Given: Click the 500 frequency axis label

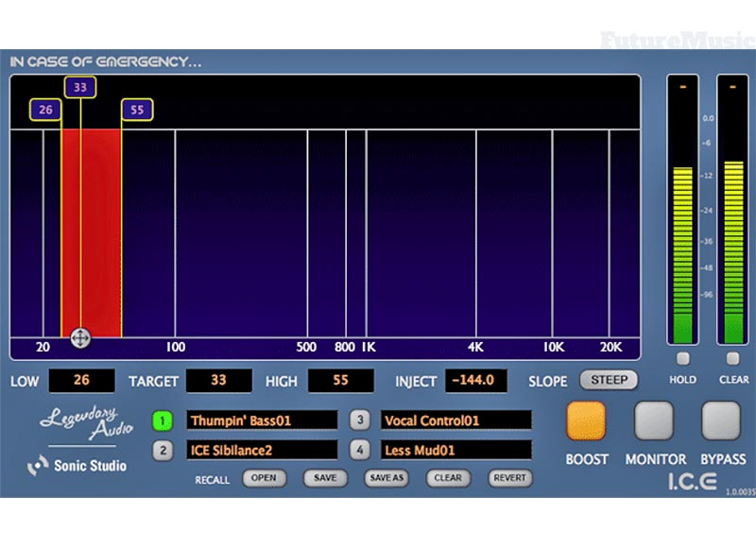Looking at the screenshot, I should [306, 347].
